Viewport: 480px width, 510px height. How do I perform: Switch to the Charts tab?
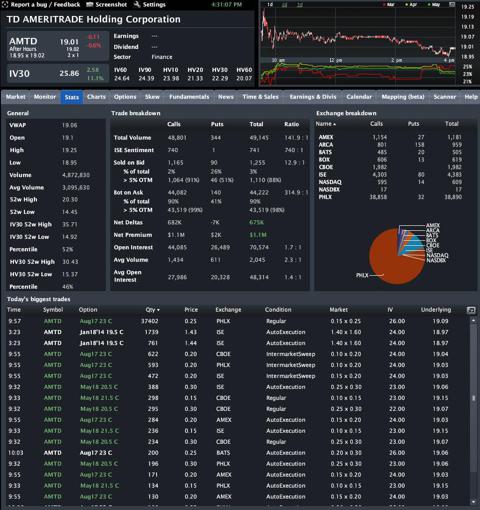[96, 97]
